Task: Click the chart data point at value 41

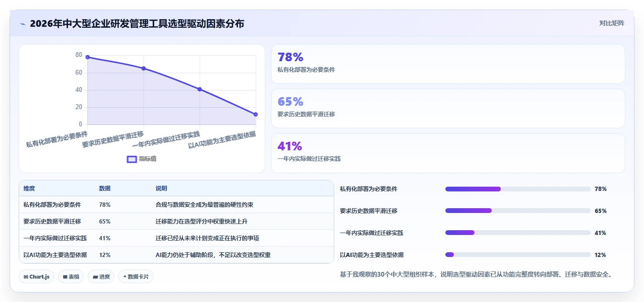Action: [200, 89]
